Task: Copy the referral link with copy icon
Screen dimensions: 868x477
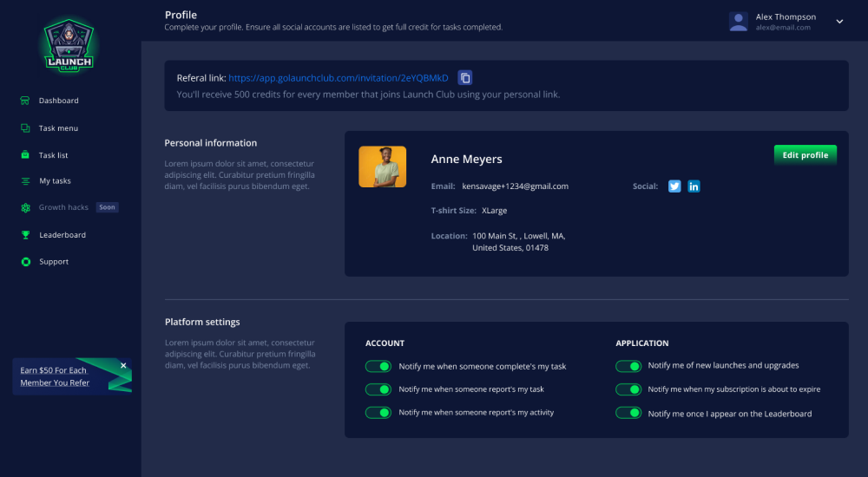Action: tap(465, 77)
